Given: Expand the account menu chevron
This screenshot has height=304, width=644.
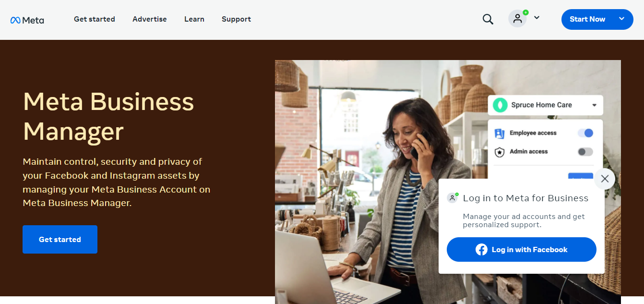Looking at the screenshot, I should pyautogui.click(x=537, y=18).
